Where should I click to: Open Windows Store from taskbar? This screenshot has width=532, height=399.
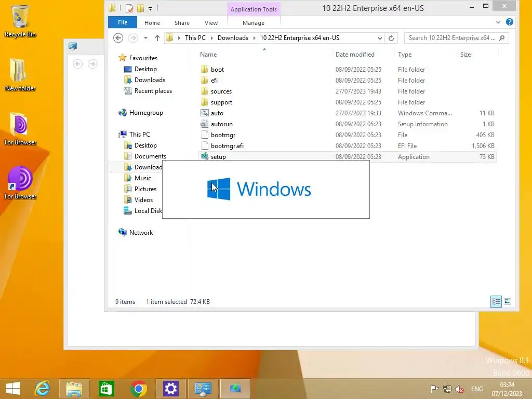coord(106,389)
